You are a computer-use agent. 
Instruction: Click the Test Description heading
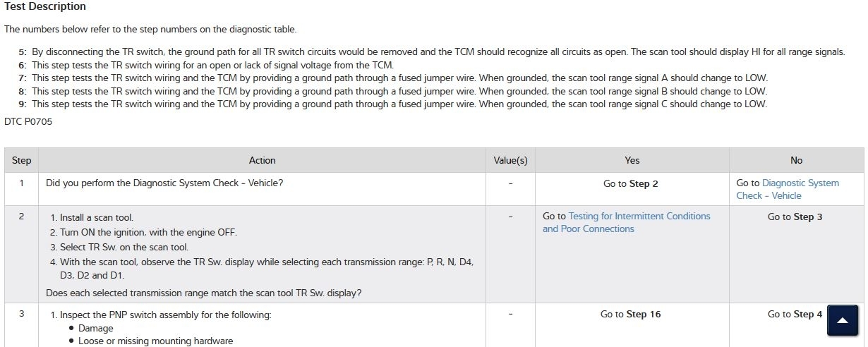45,7
